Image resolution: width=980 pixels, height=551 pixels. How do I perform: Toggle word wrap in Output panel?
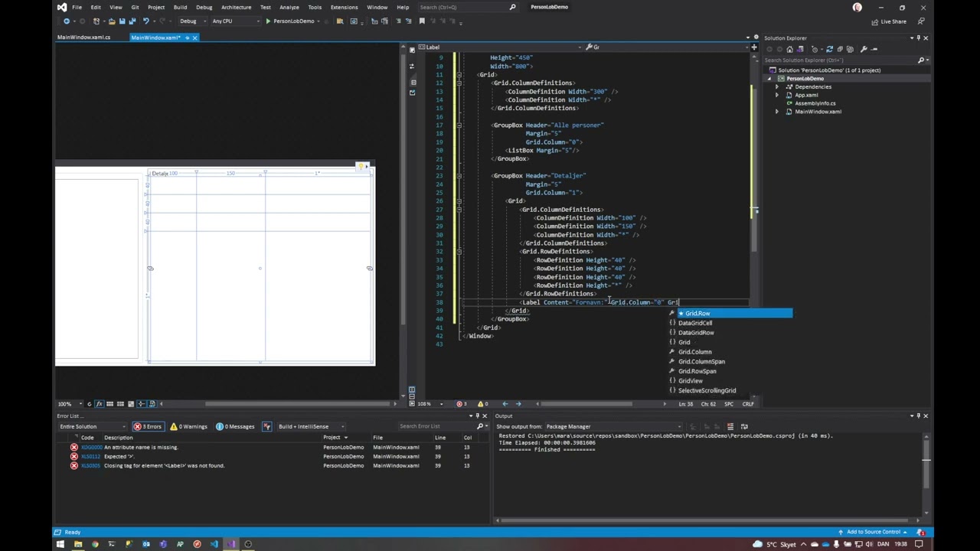click(x=743, y=426)
